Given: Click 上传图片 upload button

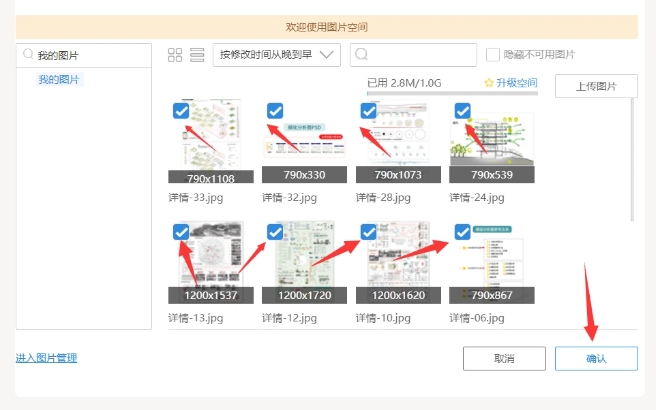Looking at the screenshot, I should (596, 86).
